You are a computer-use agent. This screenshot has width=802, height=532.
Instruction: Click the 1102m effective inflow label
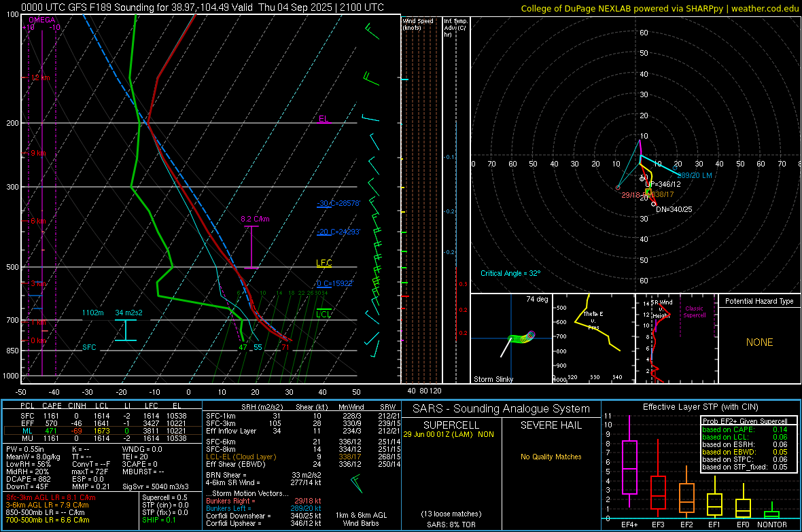[x=92, y=313]
